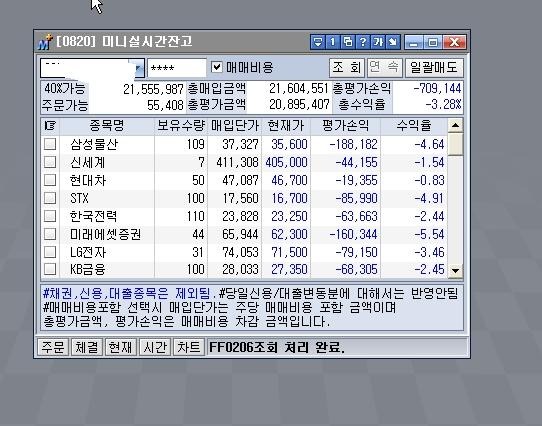Click the column settings icon in table header
The width and height of the screenshot is (542, 426).
[50, 125]
